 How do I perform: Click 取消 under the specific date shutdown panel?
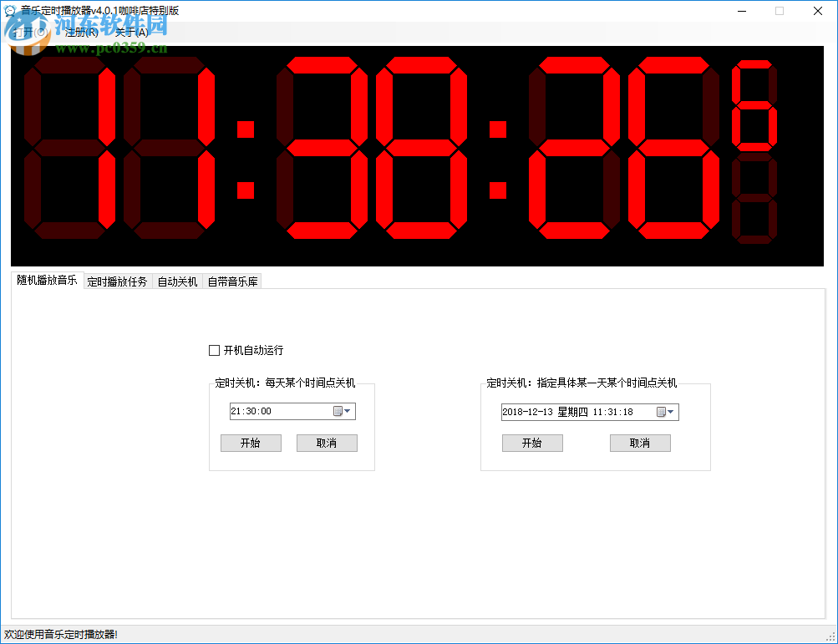[x=640, y=443]
